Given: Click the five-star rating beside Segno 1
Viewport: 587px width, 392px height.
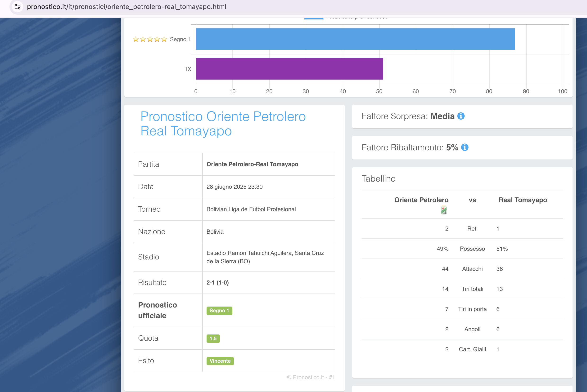Looking at the screenshot, I should point(150,39).
